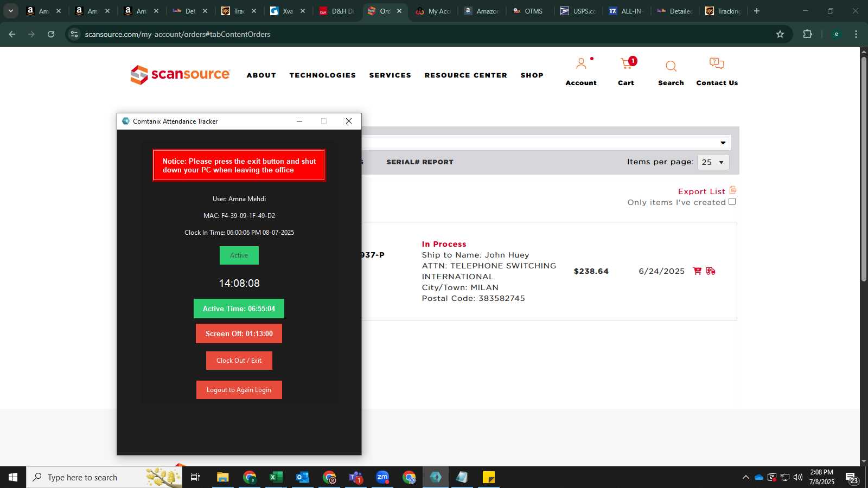Click the In Process order status link
Screen dimensions: 868x488
tap(444, 244)
